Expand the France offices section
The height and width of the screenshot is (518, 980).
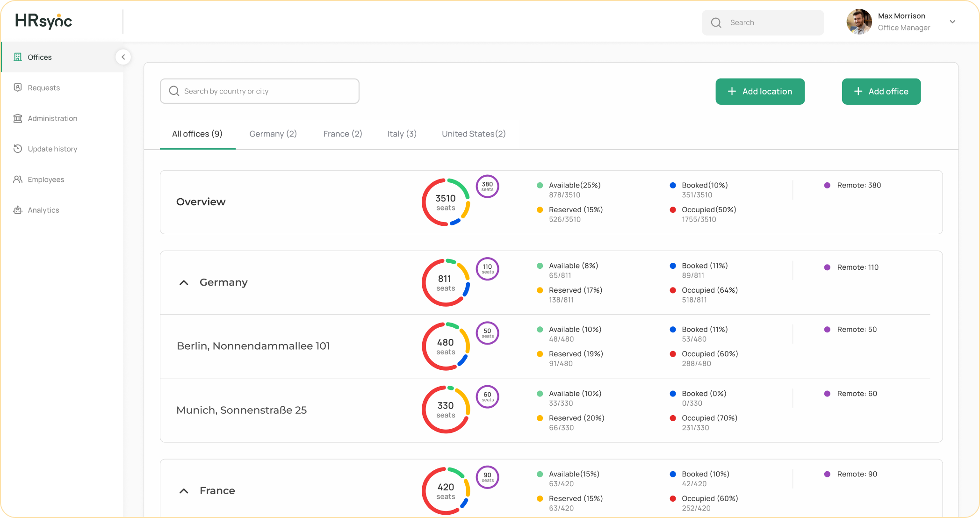[184, 491]
